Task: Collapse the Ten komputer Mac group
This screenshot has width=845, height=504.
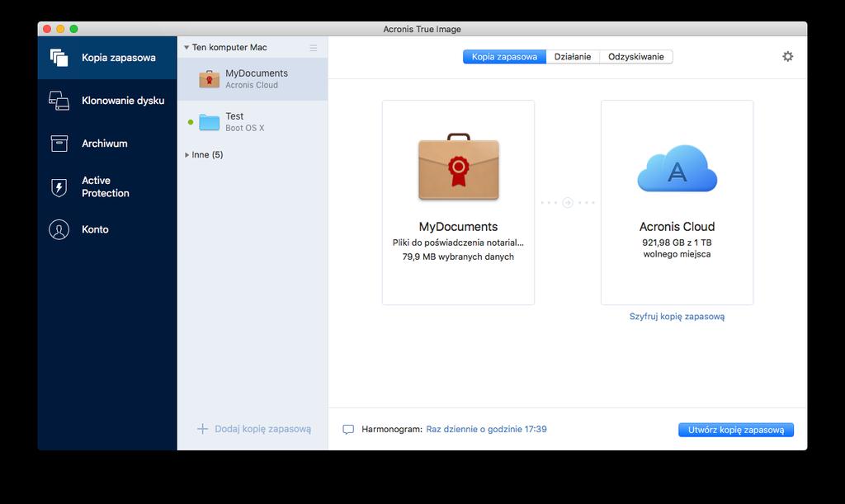Action: tap(186, 47)
